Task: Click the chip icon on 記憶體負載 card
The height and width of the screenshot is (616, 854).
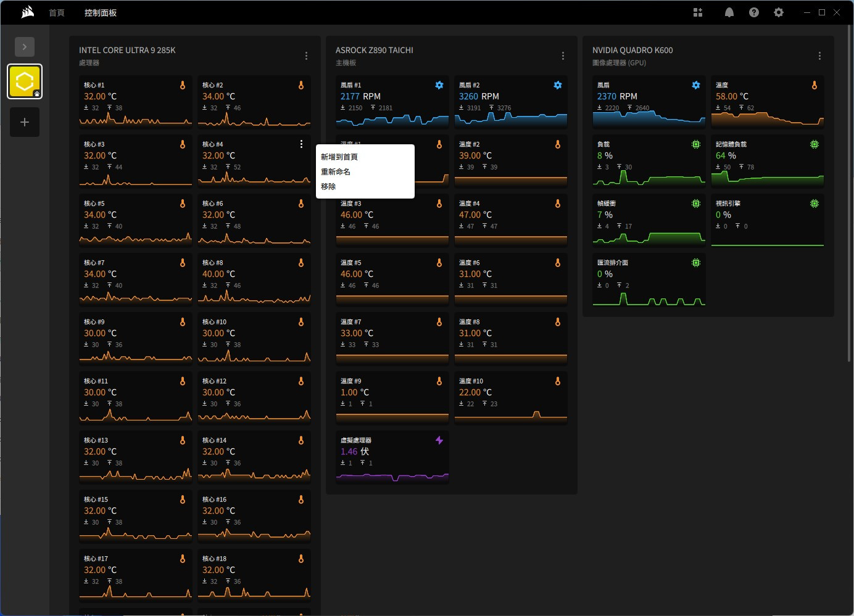Action: click(x=815, y=144)
